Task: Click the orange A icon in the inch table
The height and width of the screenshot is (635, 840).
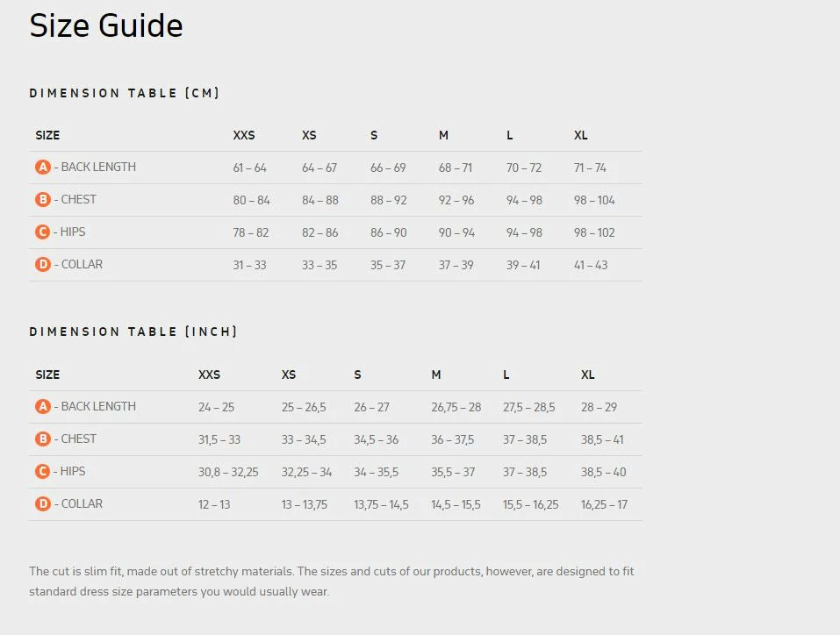Action: click(x=43, y=407)
